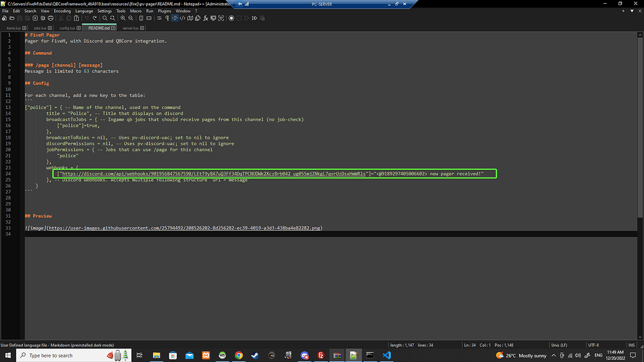Click the Save All icon

27,18
